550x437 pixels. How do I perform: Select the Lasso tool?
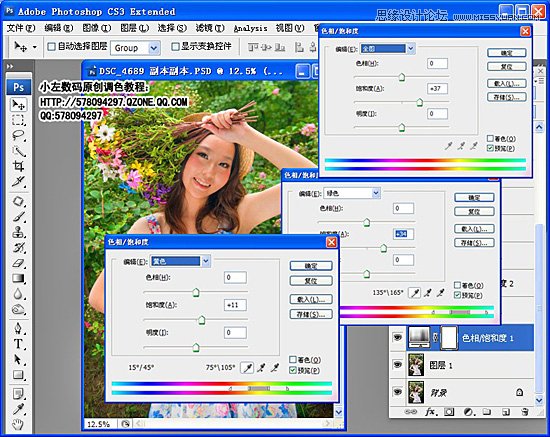(x=18, y=135)
